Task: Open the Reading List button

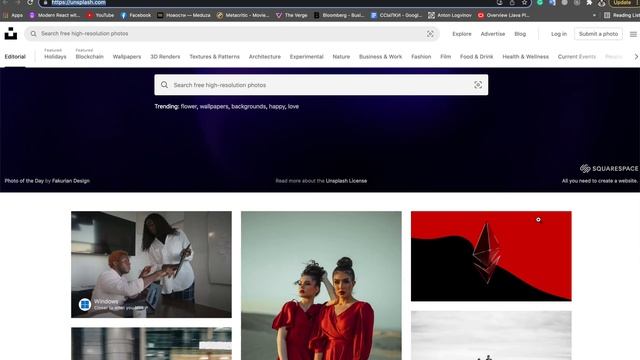Action: tap(622, 15)
